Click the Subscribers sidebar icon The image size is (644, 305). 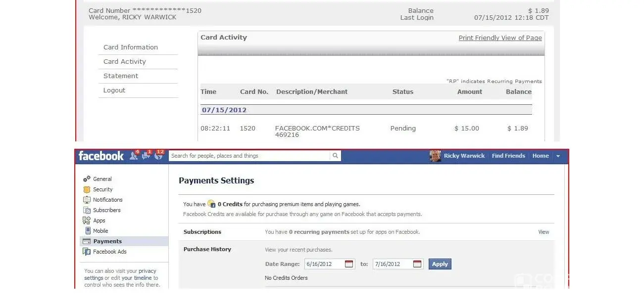87,210
